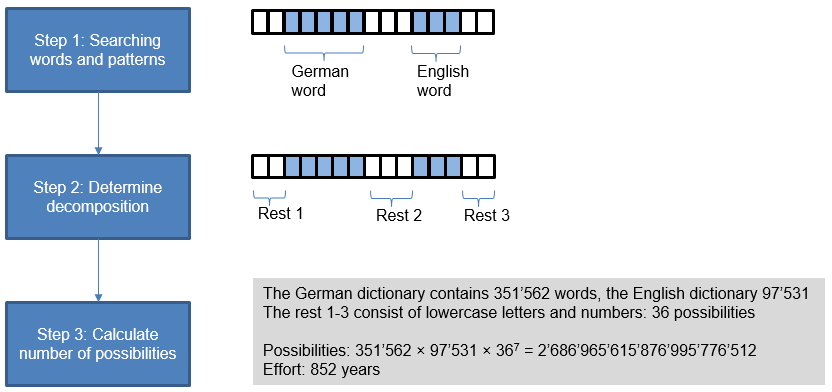Click the Possibilities formula line
This screenshot has width=832, height=392.
pyautogui.click(x=509, y=351)
